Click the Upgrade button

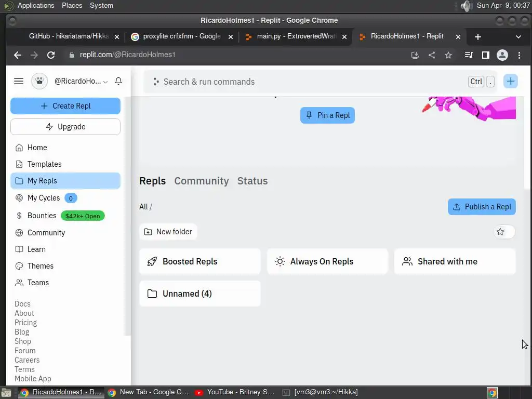65,127
